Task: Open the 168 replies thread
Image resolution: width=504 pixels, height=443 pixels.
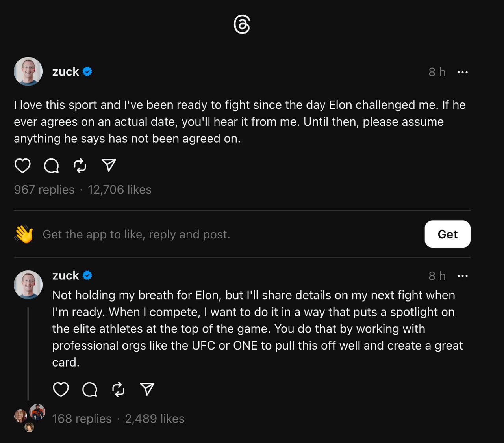Action: (82, 419)
